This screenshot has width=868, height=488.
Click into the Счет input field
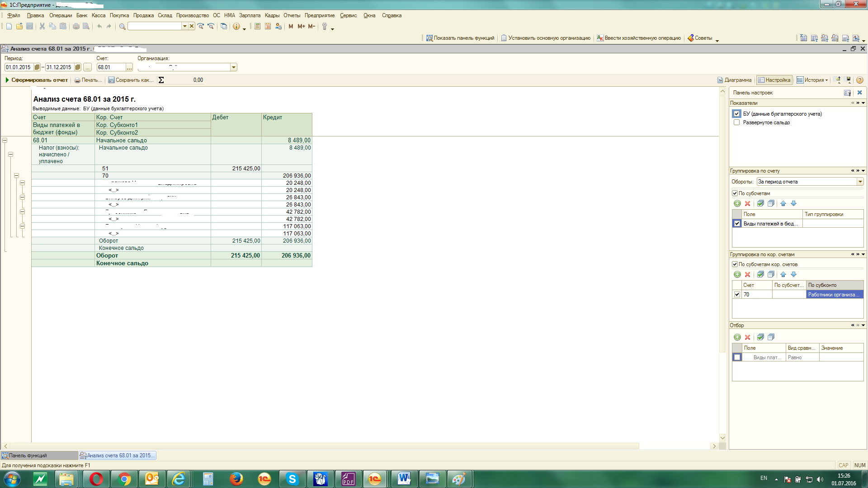[111, 67]
